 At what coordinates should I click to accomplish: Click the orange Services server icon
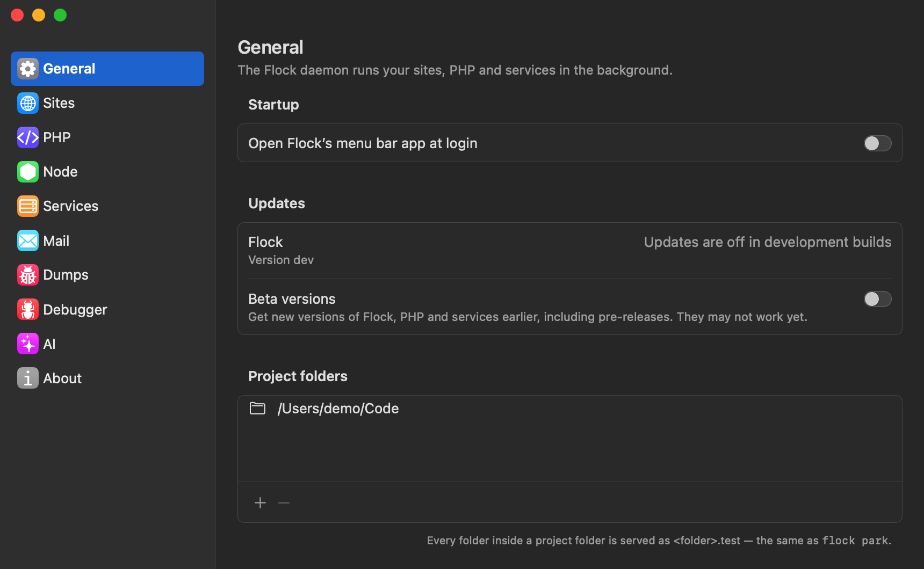pos(28,206)
